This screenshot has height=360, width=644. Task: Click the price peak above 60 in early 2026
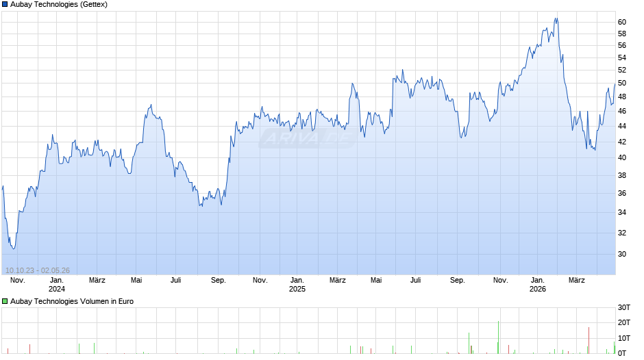pyautogui.click(x=556, y=18)
